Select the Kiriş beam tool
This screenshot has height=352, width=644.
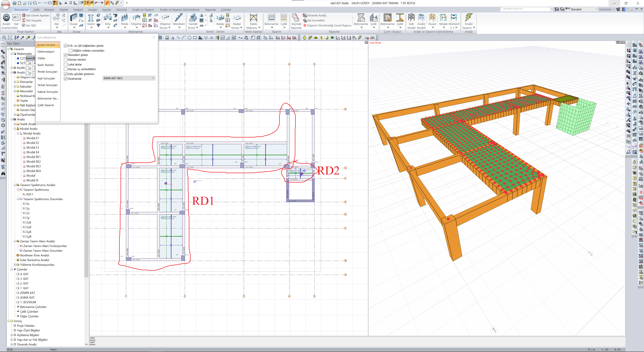[x=108, y=18]
